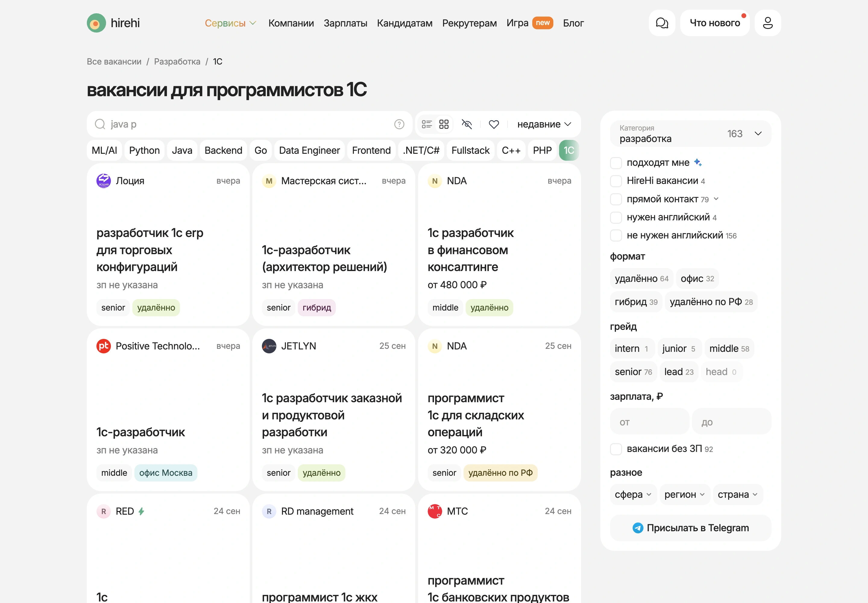
Task: Click the lightning bolt next to RED
Action: click(141, 511)
